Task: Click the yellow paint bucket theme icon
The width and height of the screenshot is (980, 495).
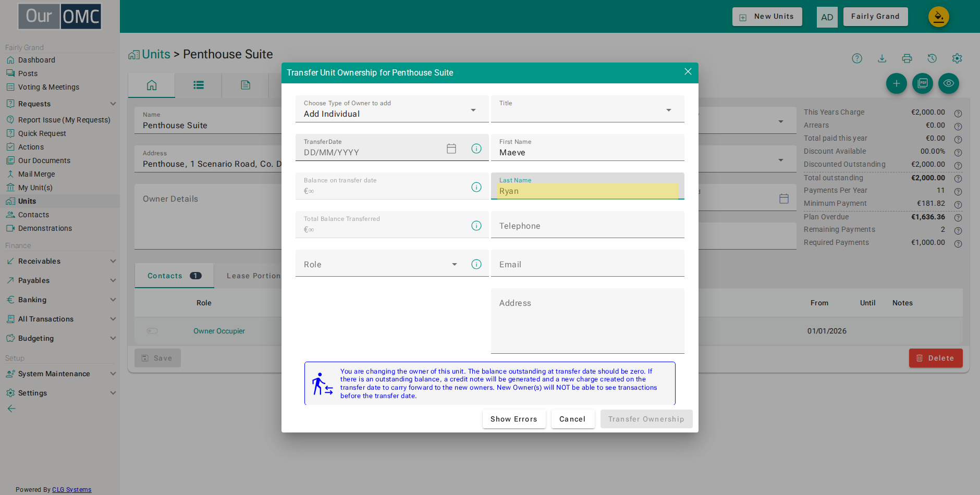Action: pyautogui.click(x=939, y=17)
